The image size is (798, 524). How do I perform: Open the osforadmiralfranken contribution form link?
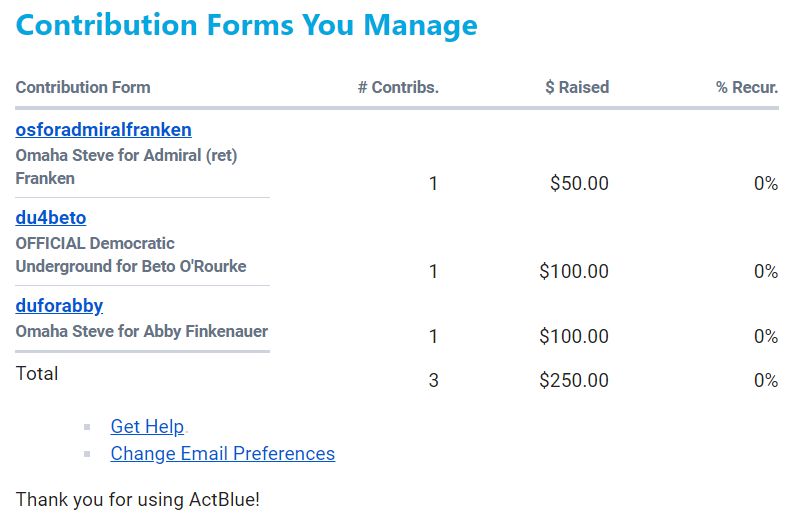103,130
